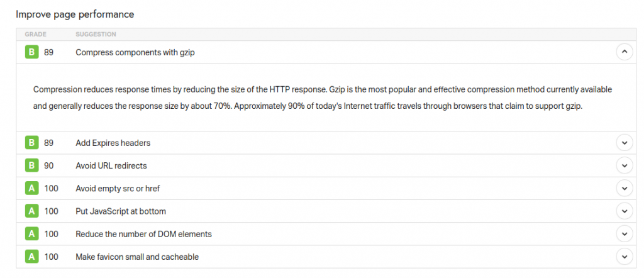Click the GRADE column header
Screen dimensions: 644x278
pos(36,34)
